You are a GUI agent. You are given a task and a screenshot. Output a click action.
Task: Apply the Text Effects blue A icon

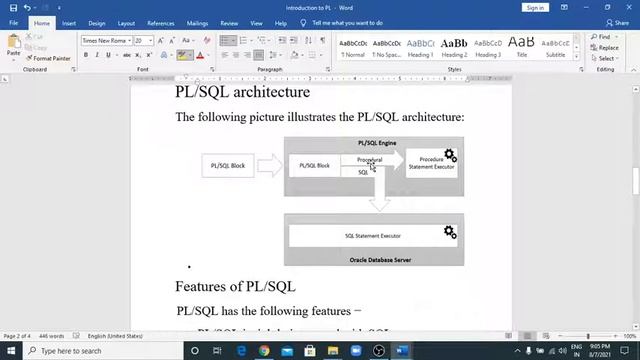coord(164,55)
